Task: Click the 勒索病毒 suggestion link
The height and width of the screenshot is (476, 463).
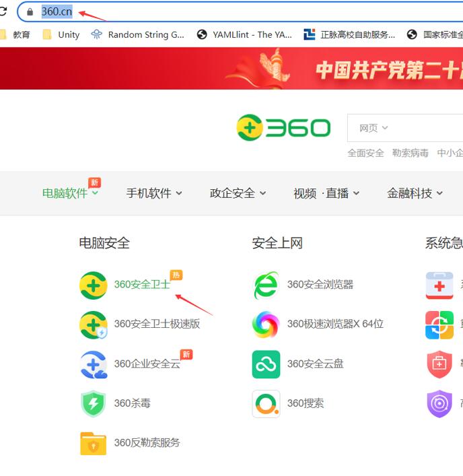Action: [x=410, y=153]
